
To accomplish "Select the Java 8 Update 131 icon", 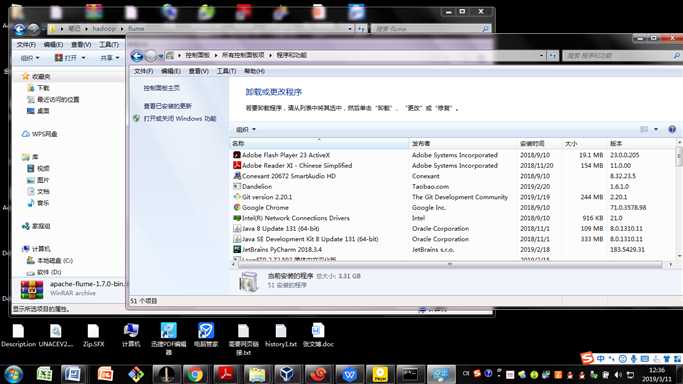I will coord(237,228).
